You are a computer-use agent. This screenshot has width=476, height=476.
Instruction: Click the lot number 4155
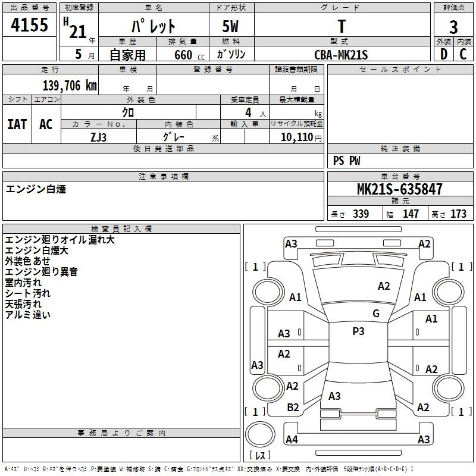tap(30, 26)
